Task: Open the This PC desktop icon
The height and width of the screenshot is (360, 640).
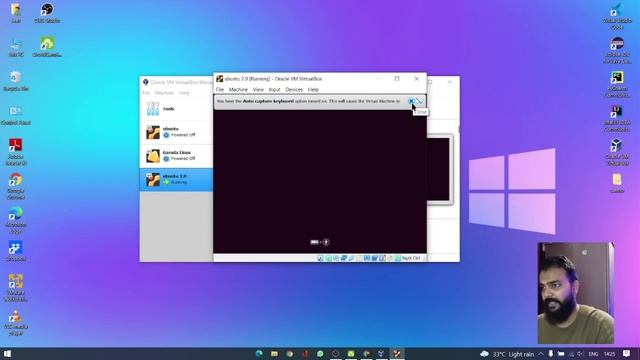Action: pos(16,47)
